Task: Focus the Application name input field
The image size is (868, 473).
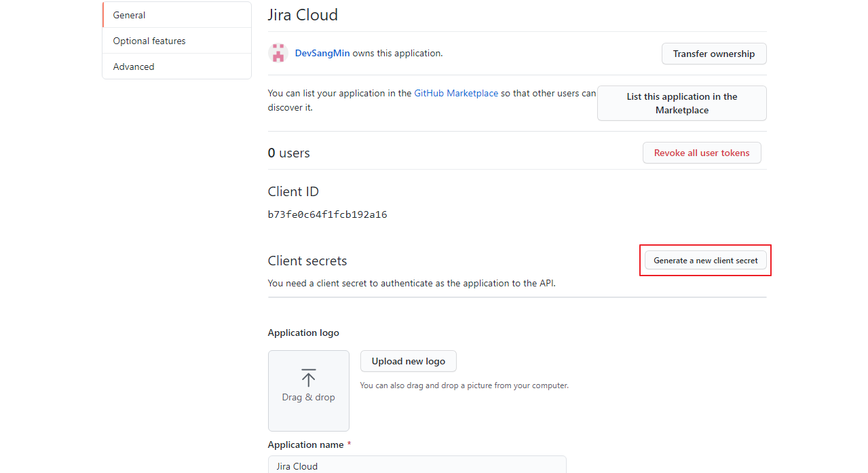Action: coord(417,465)
